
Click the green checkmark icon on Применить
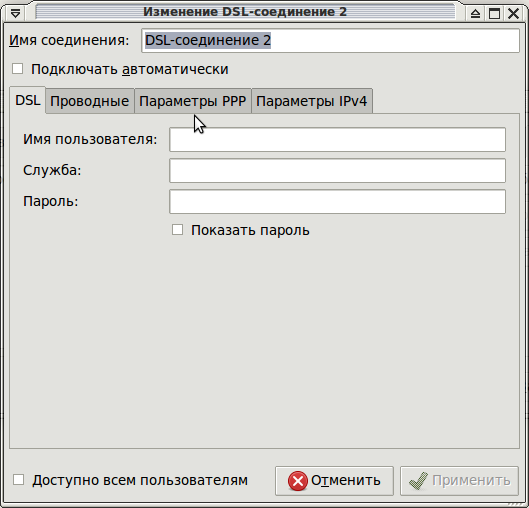(418, 481)
